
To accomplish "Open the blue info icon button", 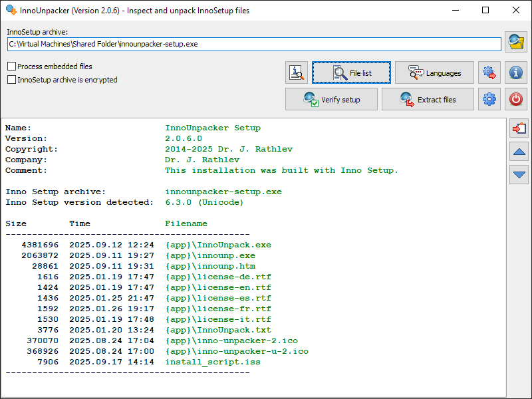I will click(515, 72).
